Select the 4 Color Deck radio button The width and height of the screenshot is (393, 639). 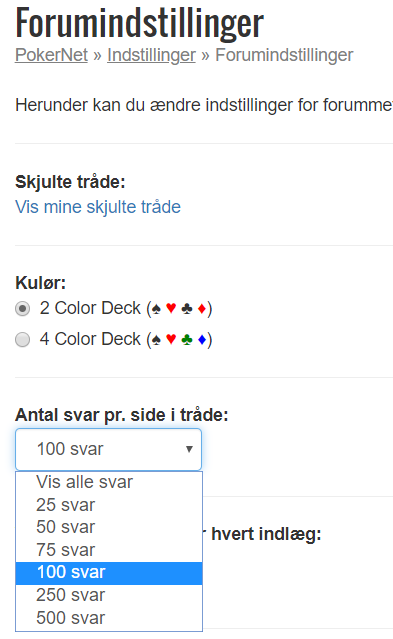[x=22, y=339]
